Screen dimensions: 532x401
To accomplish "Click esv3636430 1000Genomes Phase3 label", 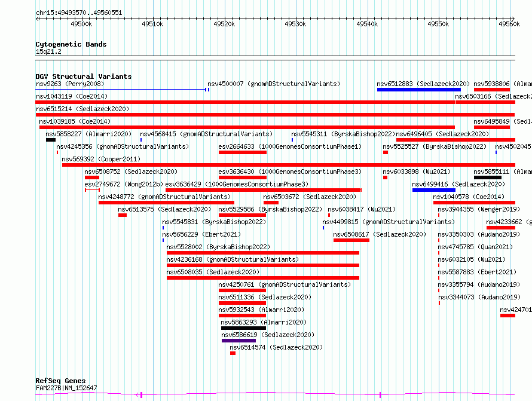I will [x=290, y=172].
